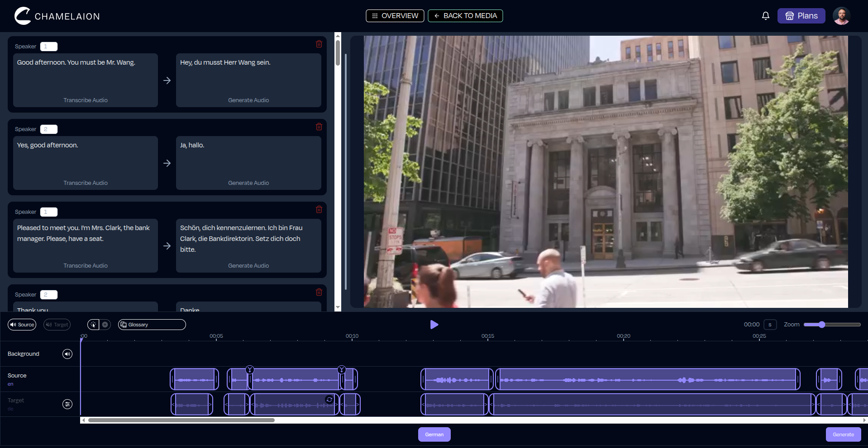The image size is (868, 448).
Task: Open the speaker selector of 'Yes, good afternoon.'
Action: (49, 129)
